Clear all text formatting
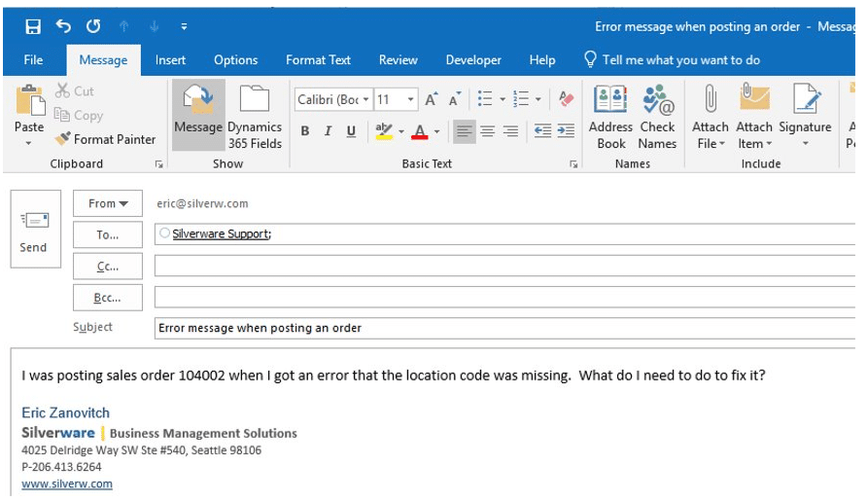868x502 pixels. pyautogui.click(x=566, y=99)
